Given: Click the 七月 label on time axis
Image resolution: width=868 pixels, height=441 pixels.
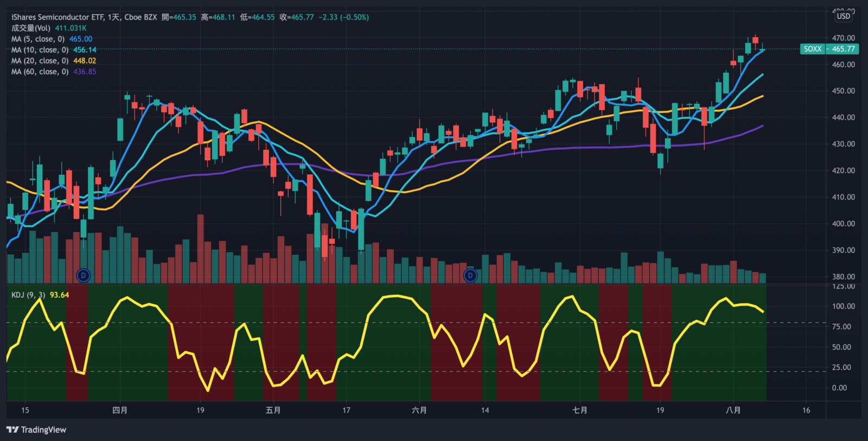Looking at the screenshot, I should pos(580,410).
